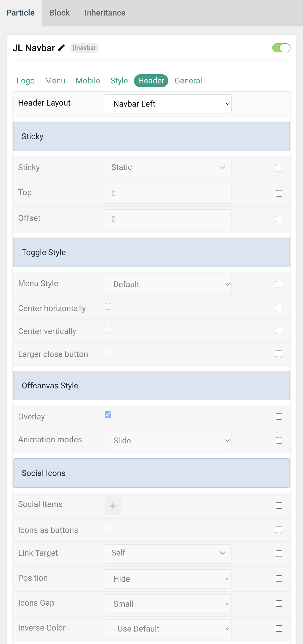Expand the Link Target Self dropdown

click(168, 554)
